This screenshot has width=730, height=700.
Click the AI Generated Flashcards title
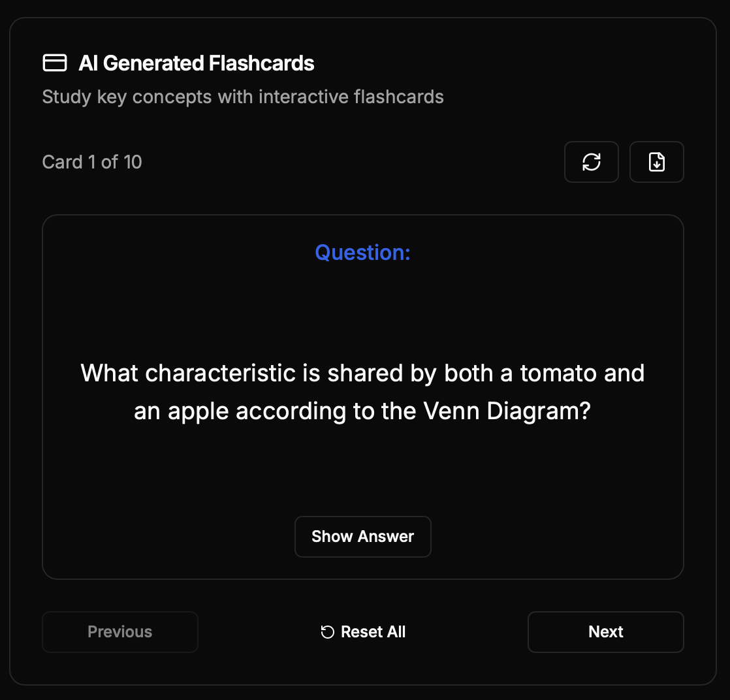pos(196,63)
